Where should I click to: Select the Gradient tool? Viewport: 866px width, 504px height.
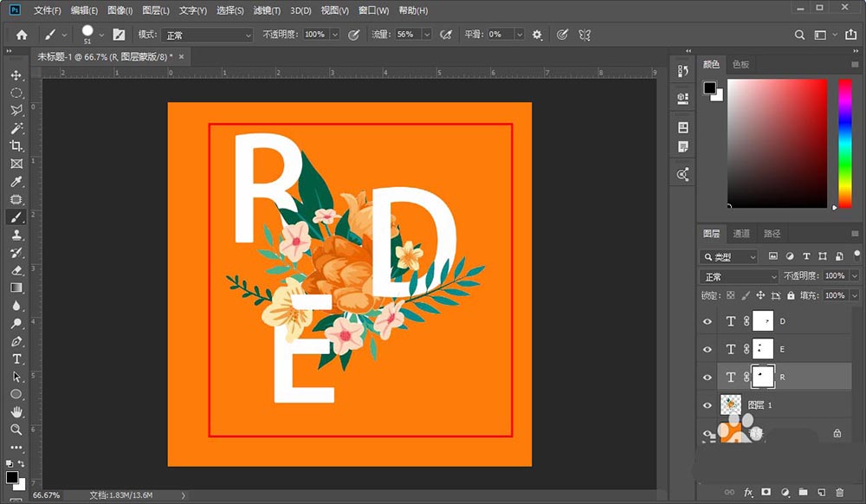(x=16, y=288)
